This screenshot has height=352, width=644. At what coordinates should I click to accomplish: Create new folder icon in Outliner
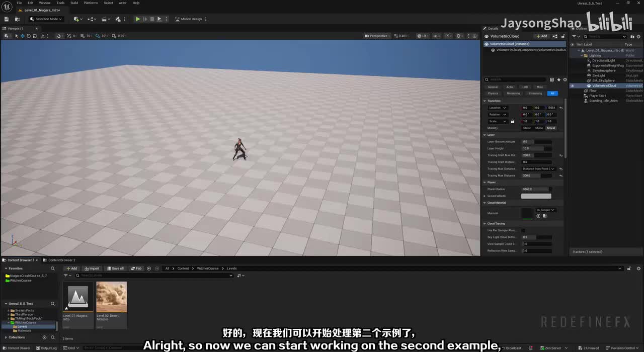(x=631, y=36)
